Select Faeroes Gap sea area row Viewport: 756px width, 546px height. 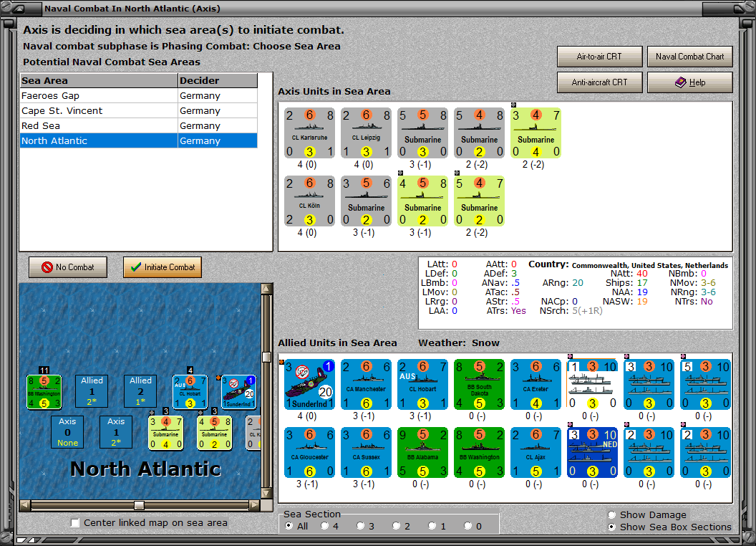click(x=139, y=95)
